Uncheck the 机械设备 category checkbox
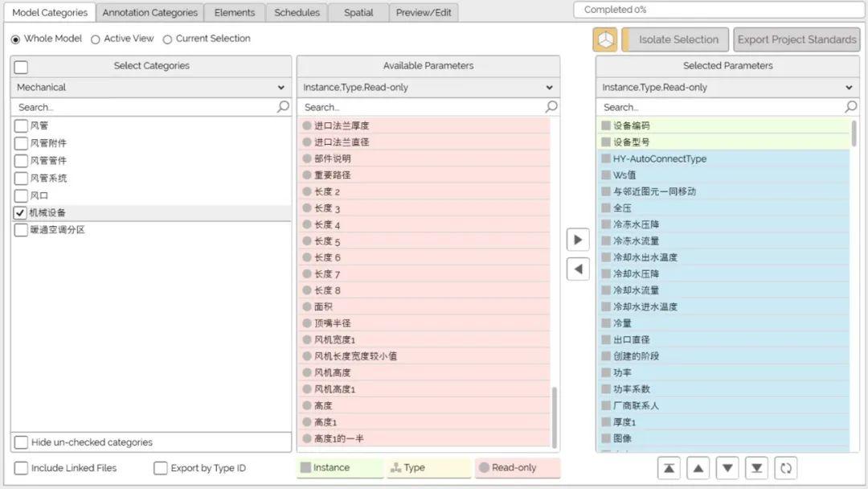Viewport: 868px width, 489px height. 20,212
